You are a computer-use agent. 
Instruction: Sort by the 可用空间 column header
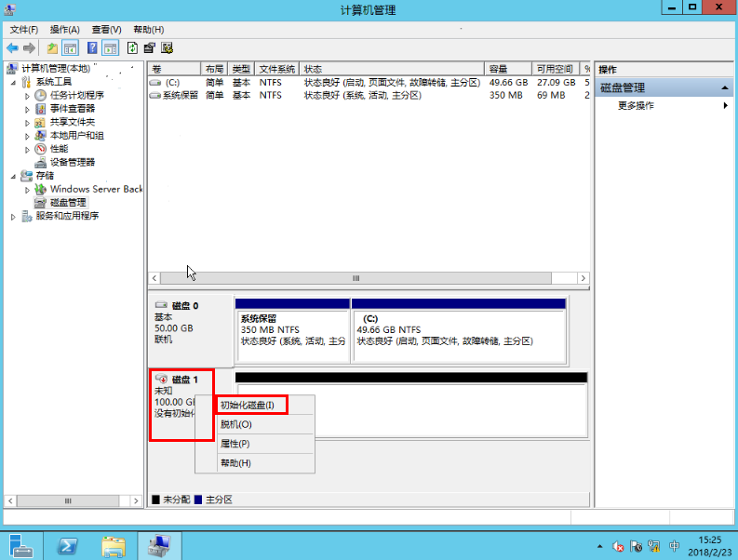(x=556, y=69)
